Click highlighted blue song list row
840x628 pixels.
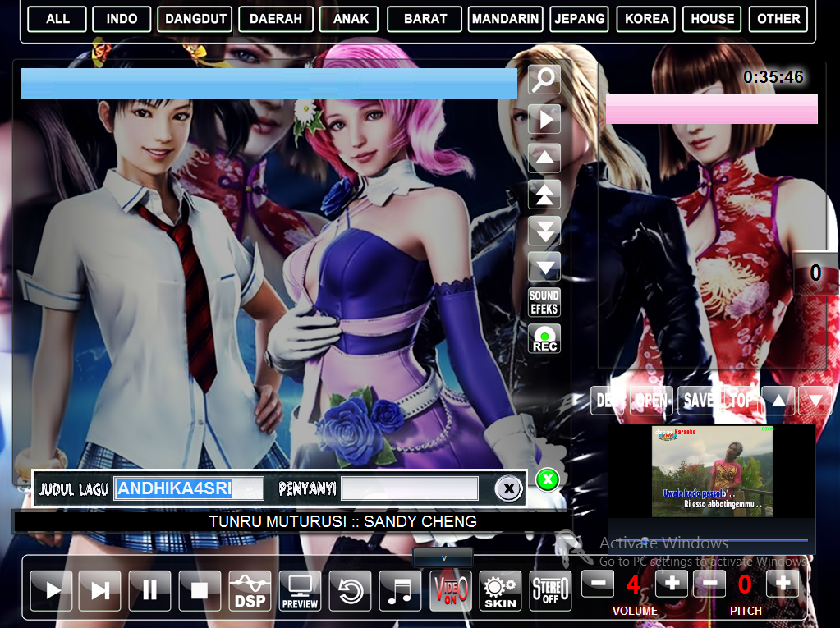(269, 83)
